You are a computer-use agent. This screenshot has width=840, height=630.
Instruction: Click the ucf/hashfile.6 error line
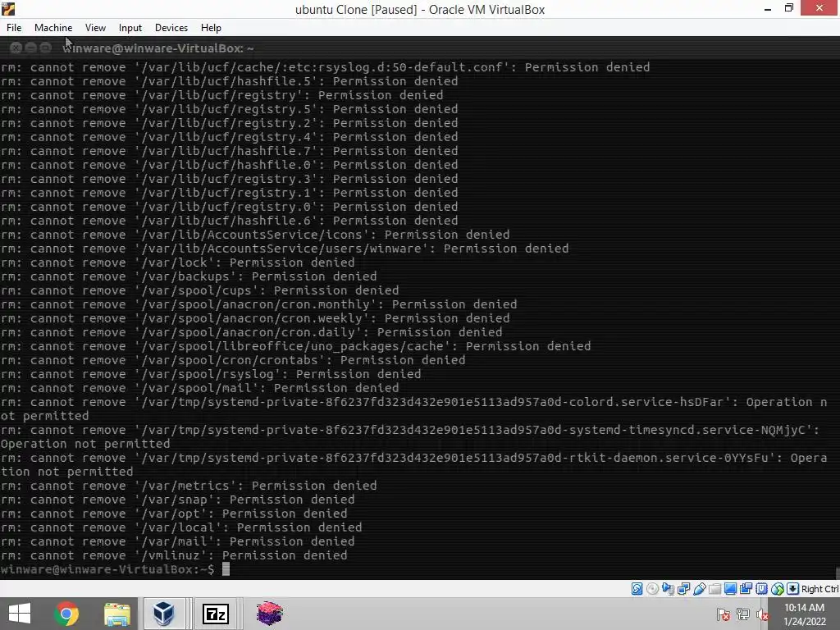pyautogui.click(x=230, y=221)
